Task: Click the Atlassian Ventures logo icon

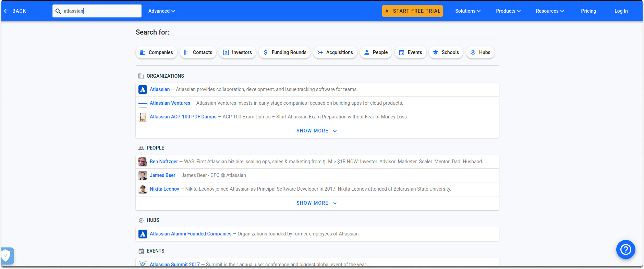Action: coord(143,103)
